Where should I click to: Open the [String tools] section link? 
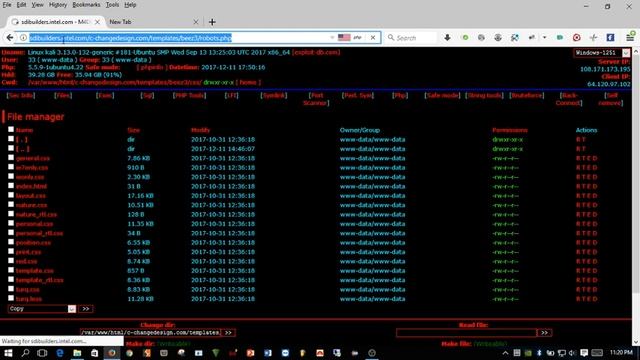click(x=484, y=96)
